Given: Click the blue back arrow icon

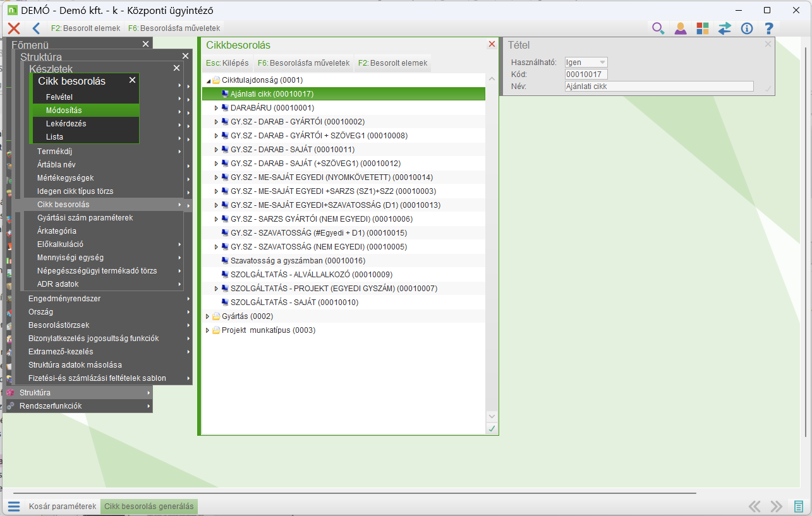Looking at the screenshot, I should [x=36, y=28].
